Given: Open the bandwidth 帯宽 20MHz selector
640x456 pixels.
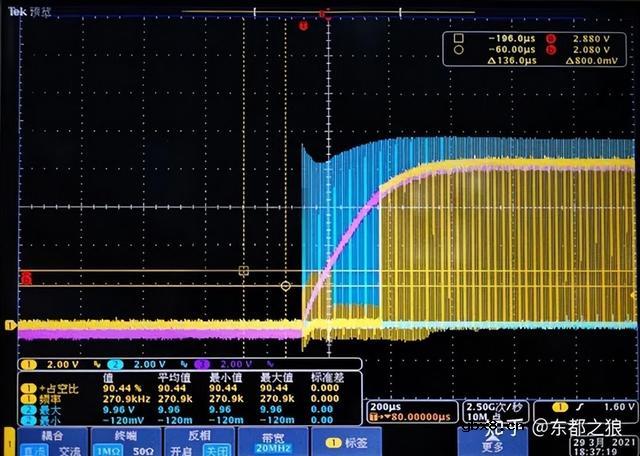Looking at the screenshot, I should 270,443.
